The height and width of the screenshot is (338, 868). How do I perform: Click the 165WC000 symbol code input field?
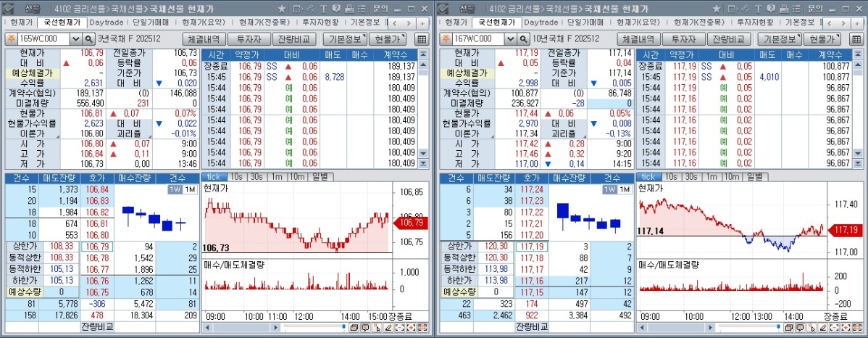click(43, 39)
